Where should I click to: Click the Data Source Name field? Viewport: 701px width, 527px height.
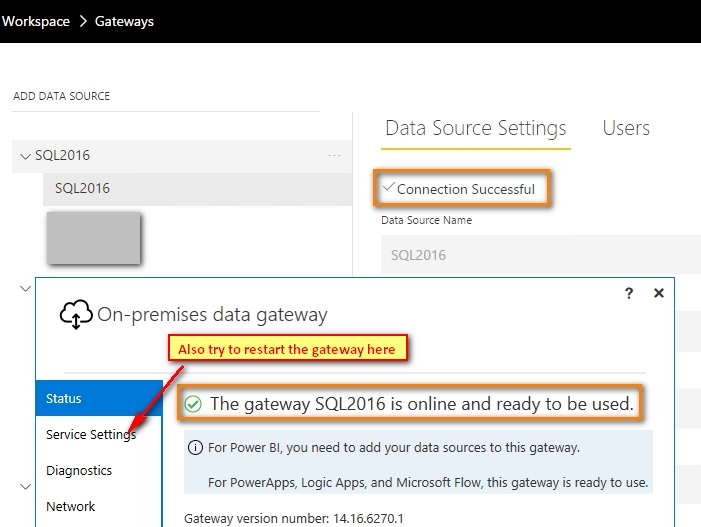pos(541,255)
